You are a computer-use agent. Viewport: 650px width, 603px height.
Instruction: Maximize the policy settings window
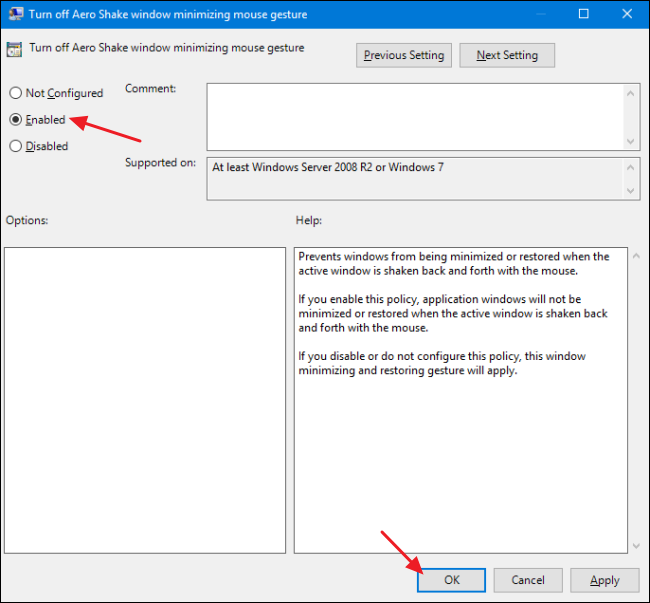coord(584,14)
